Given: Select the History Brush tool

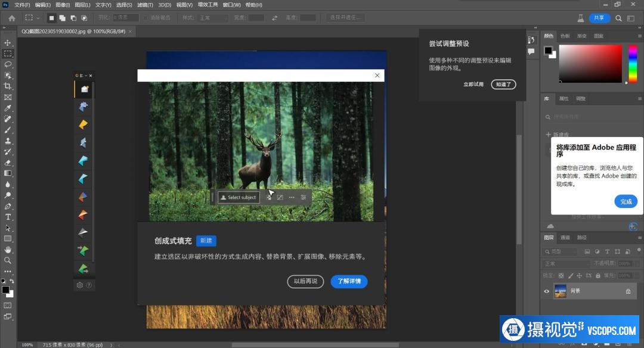Looking at the screenshot, I should pos(7,152).
